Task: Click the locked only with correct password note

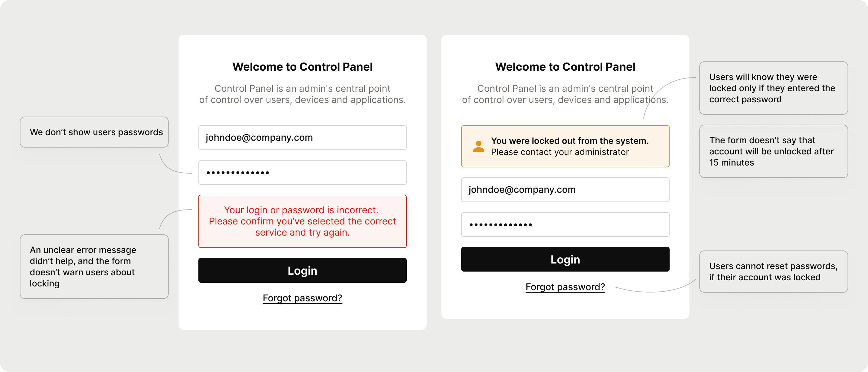Action: point(773,88)
